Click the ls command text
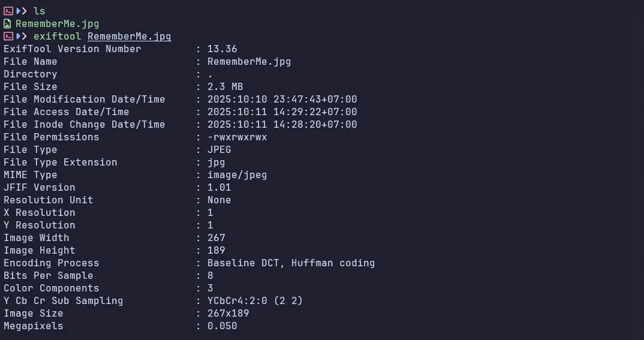The width and height of the screenshot is (644, 340). point(39,11)
